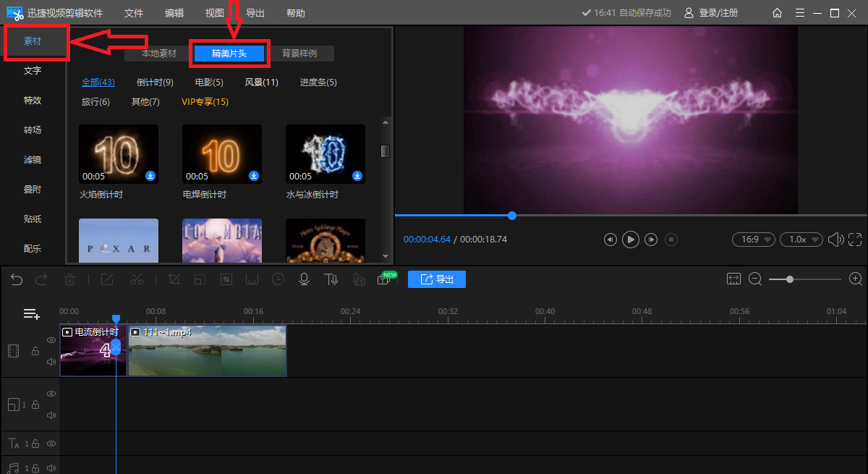Click the add track icon

pyautogui.click(x=31, y=314)
